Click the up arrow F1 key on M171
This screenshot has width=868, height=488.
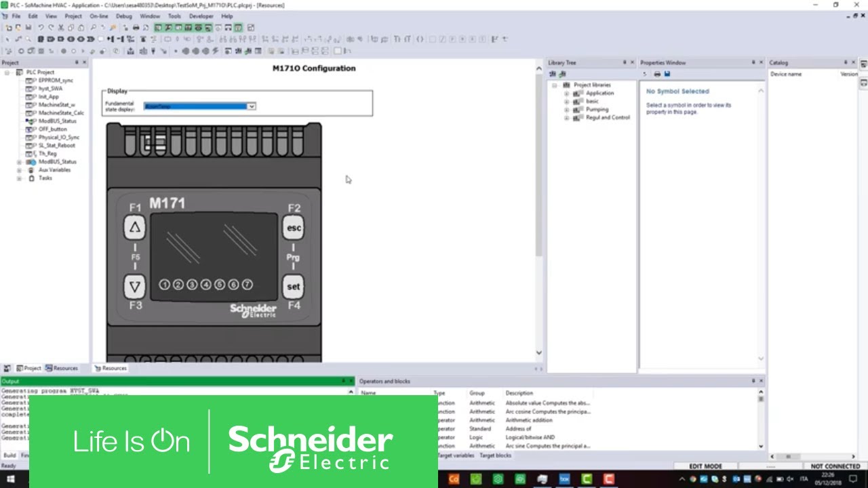click(x=135, y=228)
